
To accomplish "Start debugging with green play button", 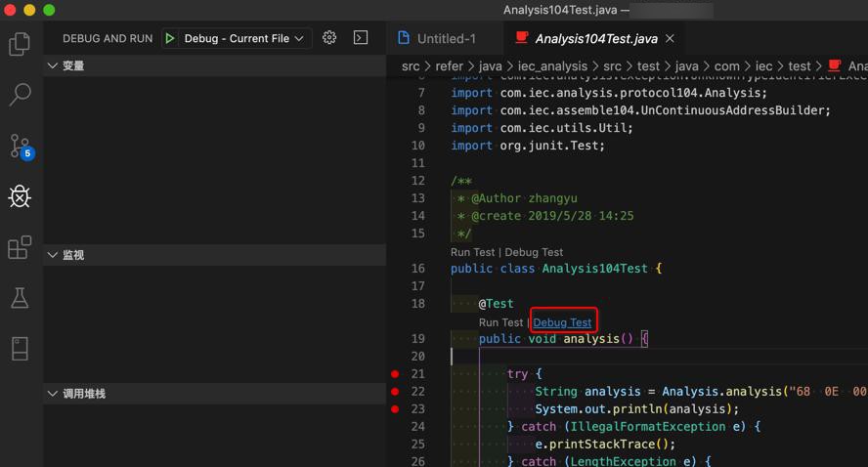I will coord(170,38).
